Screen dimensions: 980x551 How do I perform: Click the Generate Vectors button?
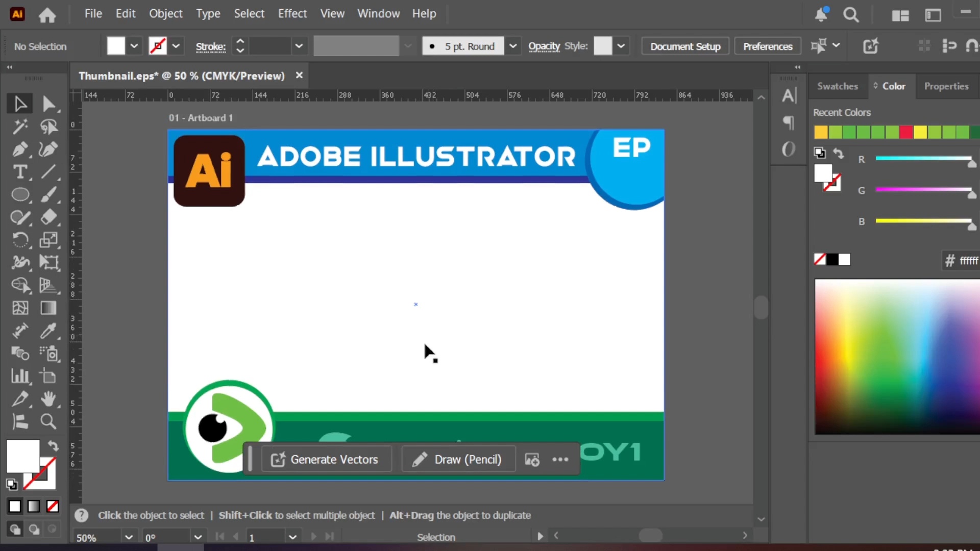[x=326, y=459]
